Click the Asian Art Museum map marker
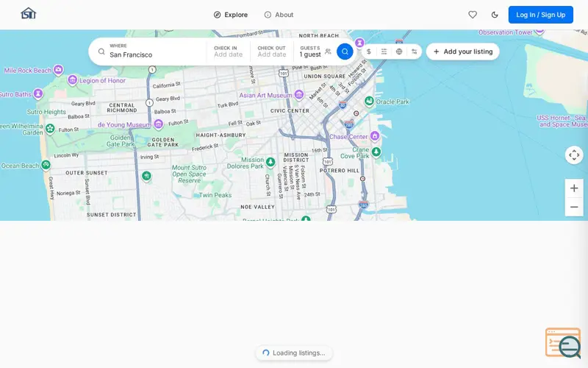This screenshot has height=368, width=588. click(299, 94)
